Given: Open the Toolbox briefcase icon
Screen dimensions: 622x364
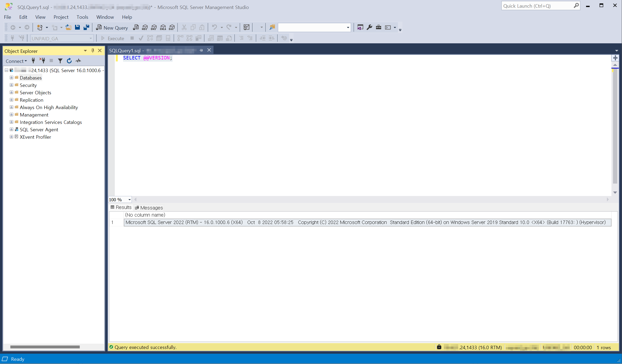Looking at the screenshot, I should coord(379,27).
